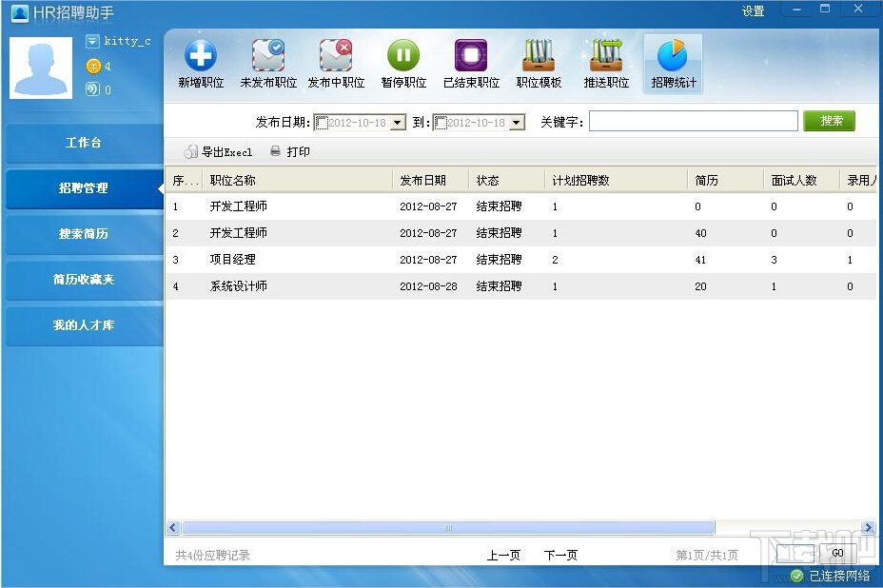This screenshot has height=588, width=883.
Task: Click the 暂停职位 pause icon
Action: pyautogui.click(x=403, y=55)
